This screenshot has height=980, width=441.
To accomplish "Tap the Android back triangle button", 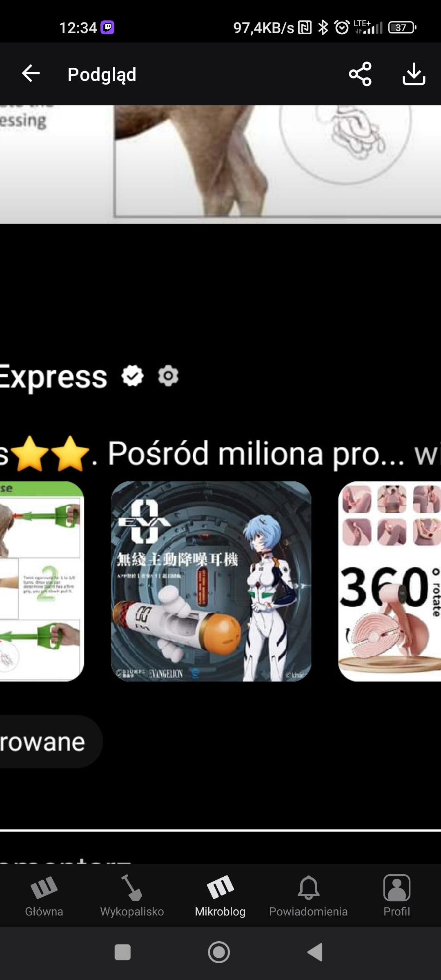I will point(315,952).
